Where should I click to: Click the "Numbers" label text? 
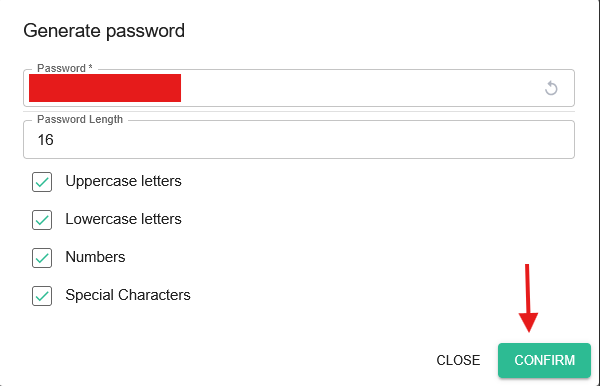click(95, 257)
